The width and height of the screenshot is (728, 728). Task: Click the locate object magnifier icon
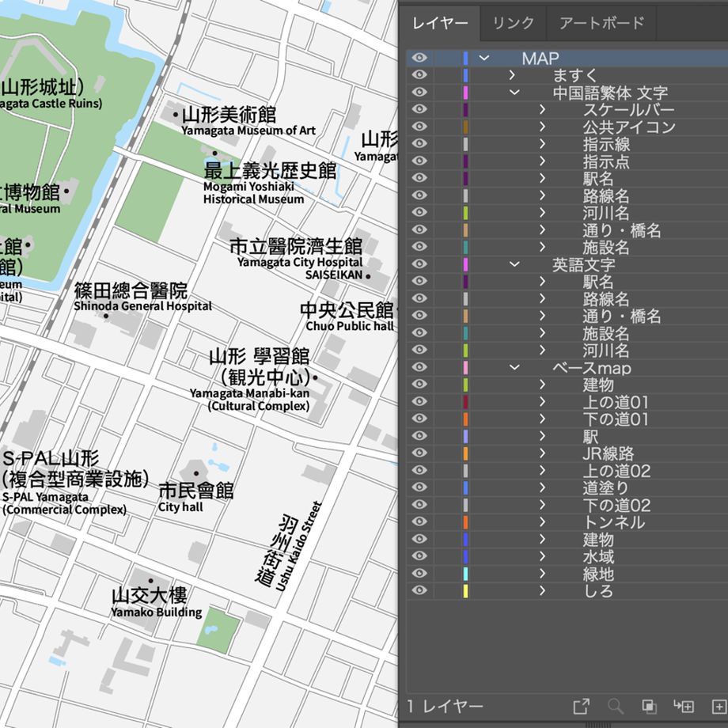(x=616, y=706)
